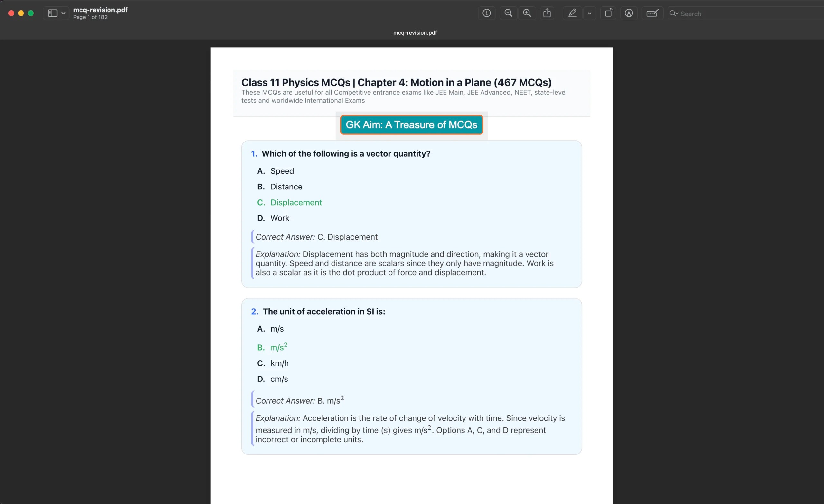824x504 pixels.
Task: Click the GK Aim Treasure of MCQs button
Action: [411, 125]
